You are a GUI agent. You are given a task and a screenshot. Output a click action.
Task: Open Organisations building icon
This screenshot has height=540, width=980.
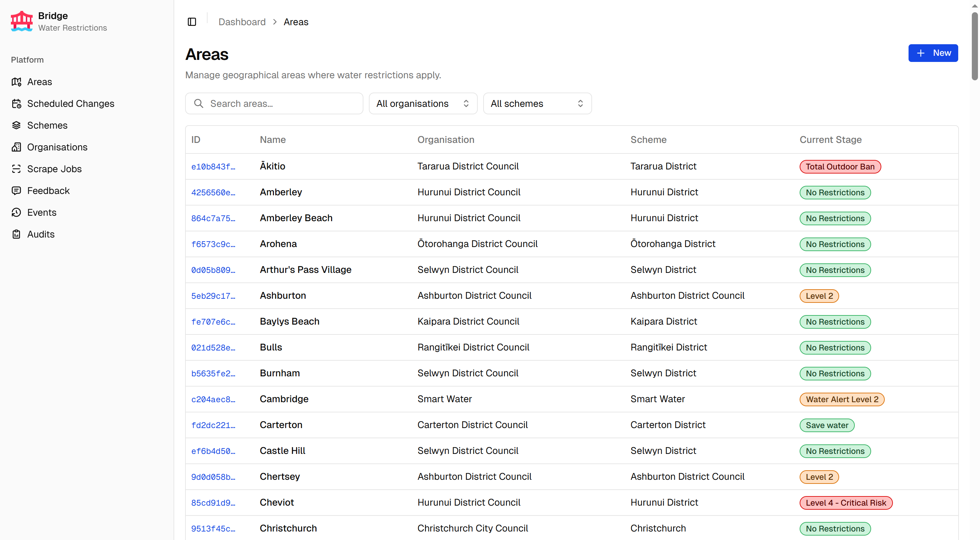point(16,147)
